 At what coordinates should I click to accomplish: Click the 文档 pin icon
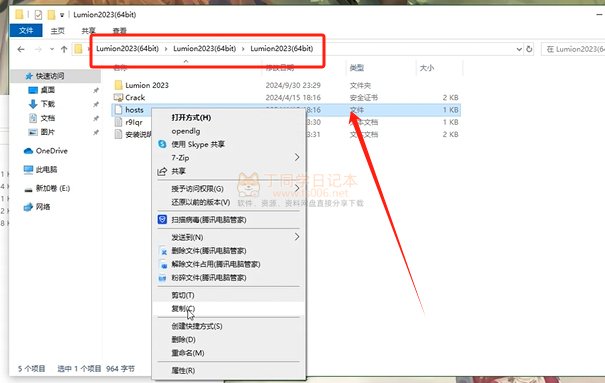(x=96, y=118)
